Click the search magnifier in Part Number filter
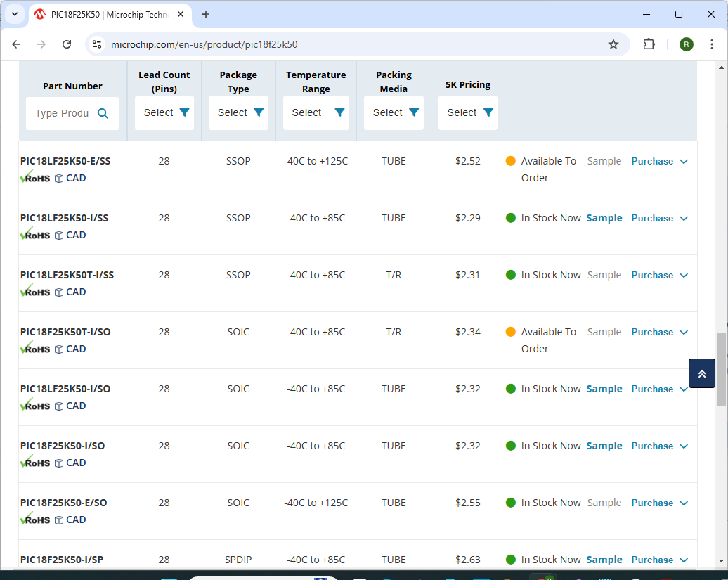728x580 pixels. tap(103, 113)
